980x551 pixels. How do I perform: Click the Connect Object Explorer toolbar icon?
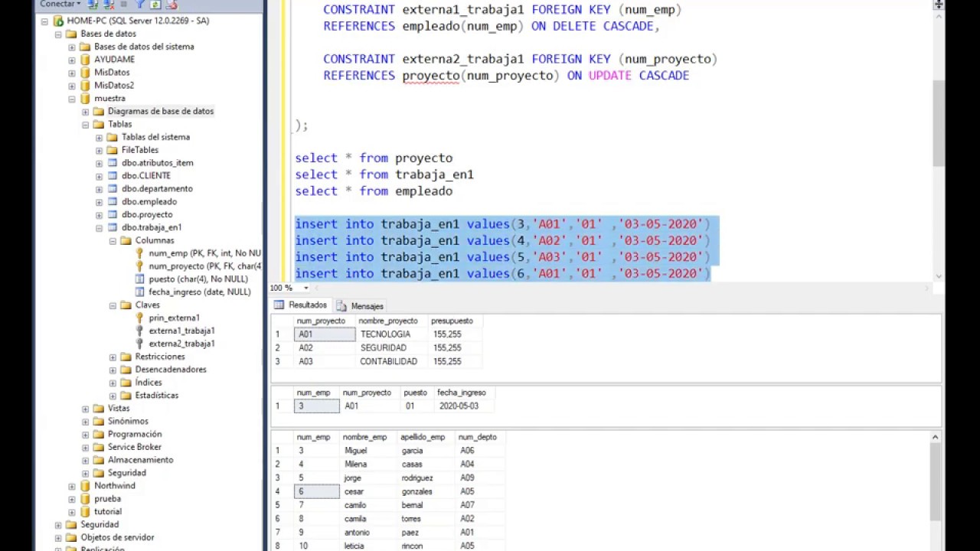(93, 5)
